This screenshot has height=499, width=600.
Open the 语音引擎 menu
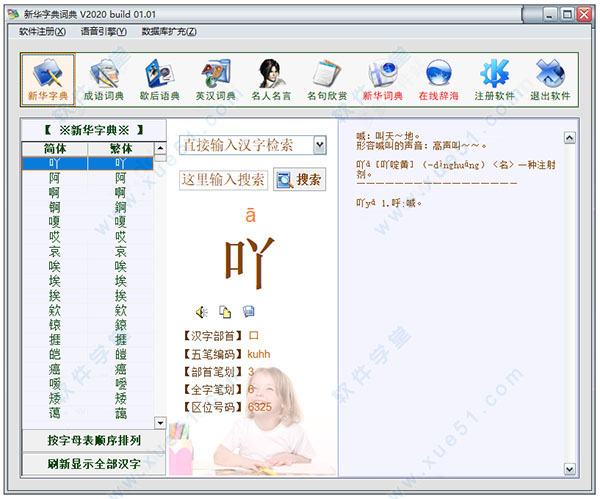pyautogui.click(x=103, y=31)
